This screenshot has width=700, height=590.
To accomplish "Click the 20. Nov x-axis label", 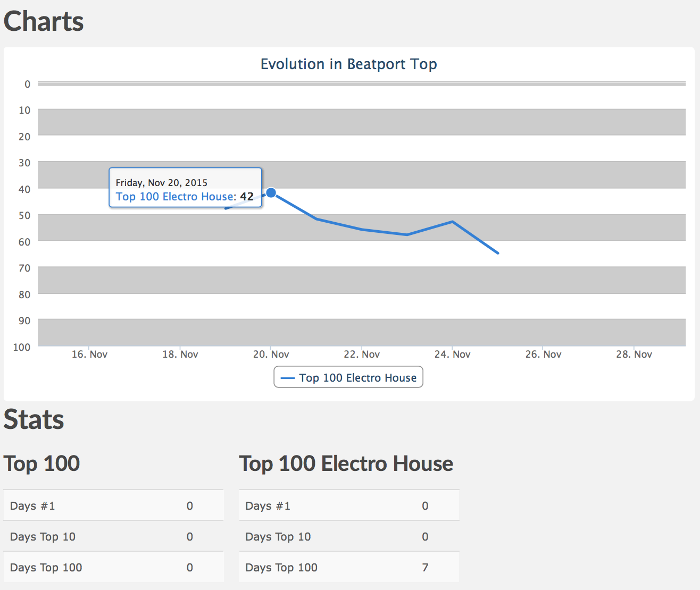I will (x=271, y=355).
